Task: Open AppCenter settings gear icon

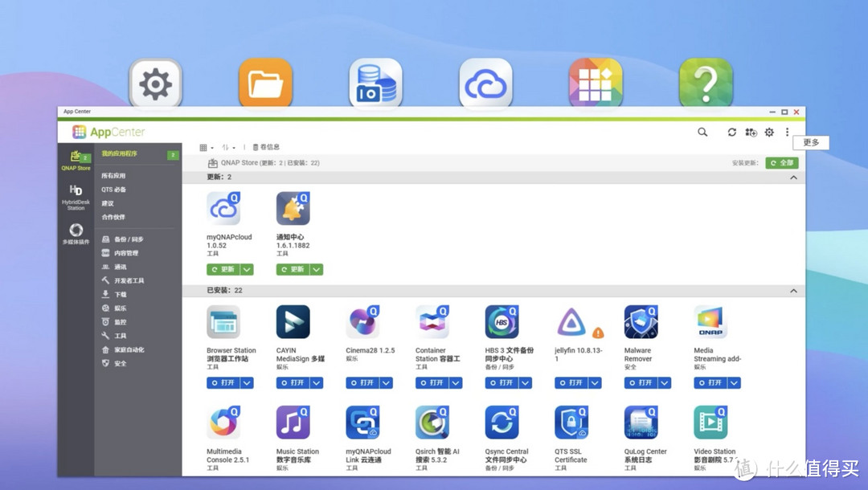Action: click(x=769, y=133)
